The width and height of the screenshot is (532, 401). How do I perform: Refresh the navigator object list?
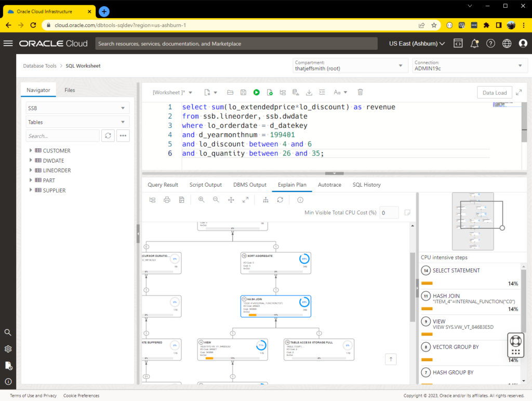(x=108, y=136)
